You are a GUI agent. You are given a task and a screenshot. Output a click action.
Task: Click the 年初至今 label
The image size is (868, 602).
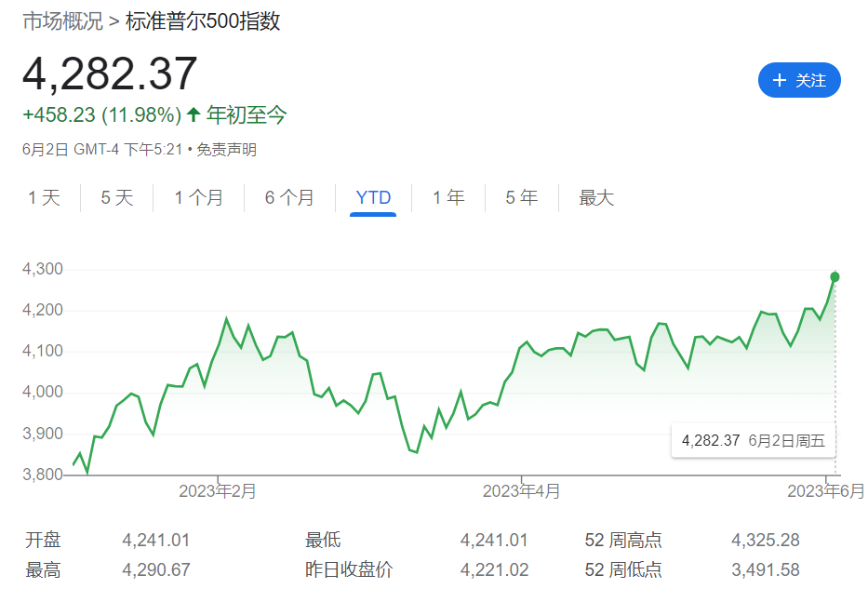pyautogui.click(x=247, y=114)
